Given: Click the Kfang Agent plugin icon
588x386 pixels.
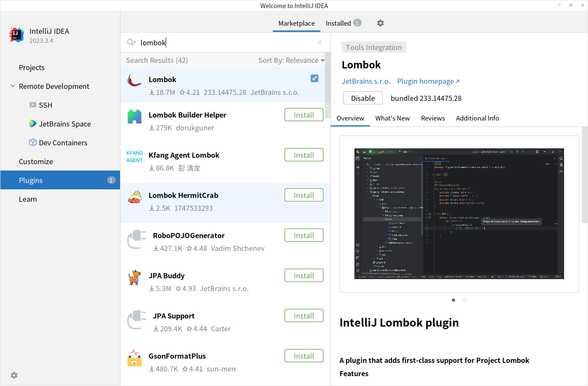Looking at the screenshot, I should coord(135,156).
